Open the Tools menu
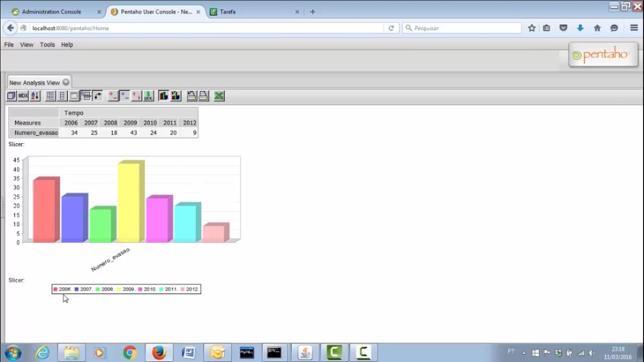644x362 pixels. [x=47, y=45]
